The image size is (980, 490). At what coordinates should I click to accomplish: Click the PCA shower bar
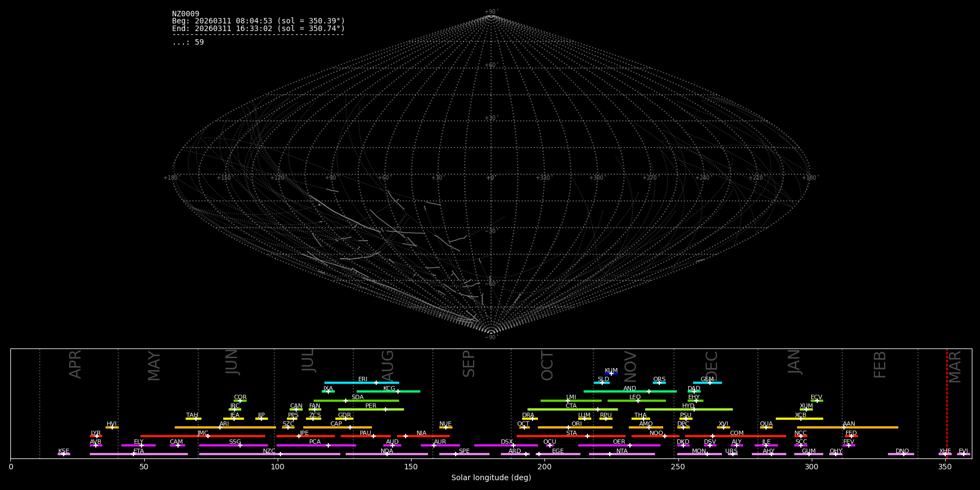[316, 445]
